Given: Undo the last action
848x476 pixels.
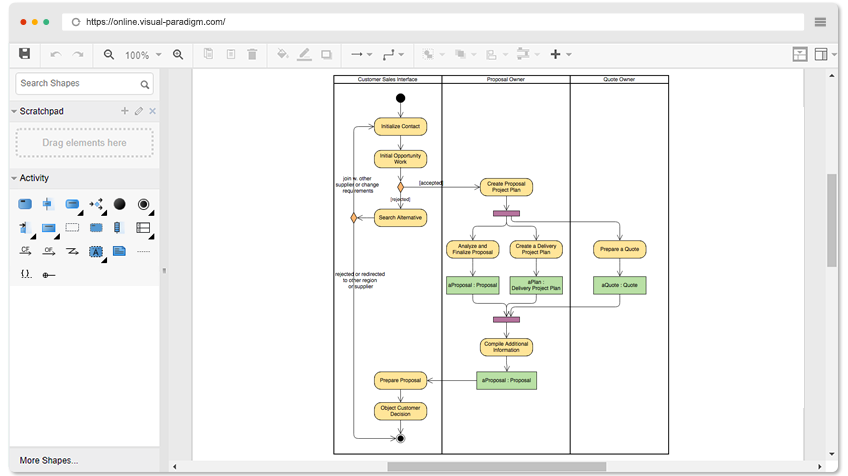Looking at the screenshot, I should coord(56,54).
